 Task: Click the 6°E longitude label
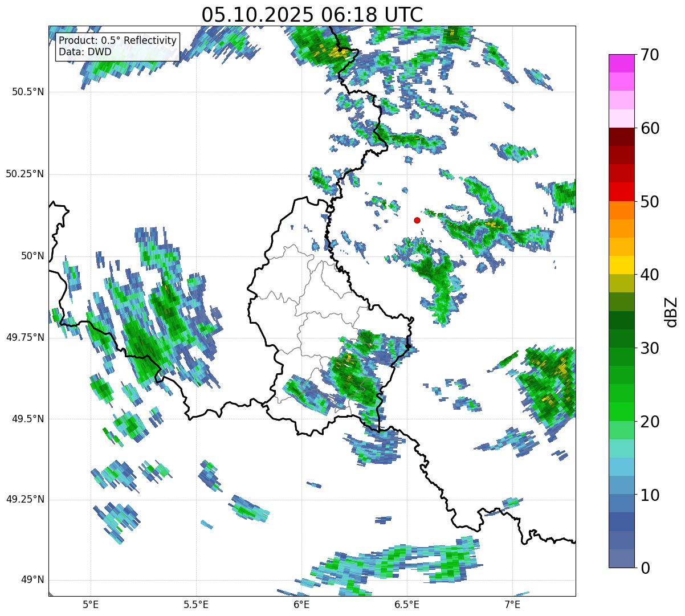tap(301, 605)
